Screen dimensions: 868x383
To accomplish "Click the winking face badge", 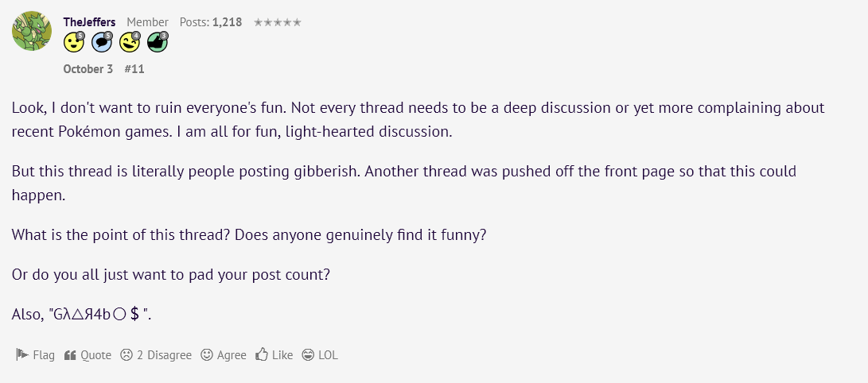I will click(128, 42).
